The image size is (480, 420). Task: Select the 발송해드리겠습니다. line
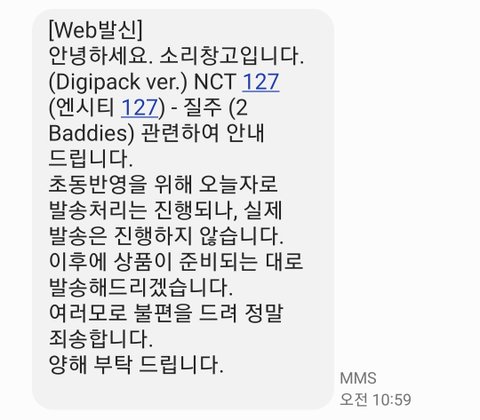point(141,287)
